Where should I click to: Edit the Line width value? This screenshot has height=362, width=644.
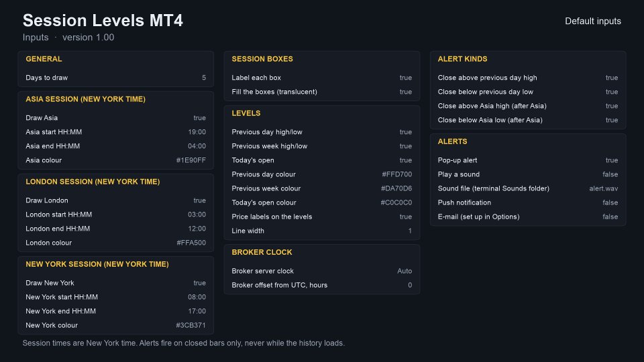pos(410,231)
